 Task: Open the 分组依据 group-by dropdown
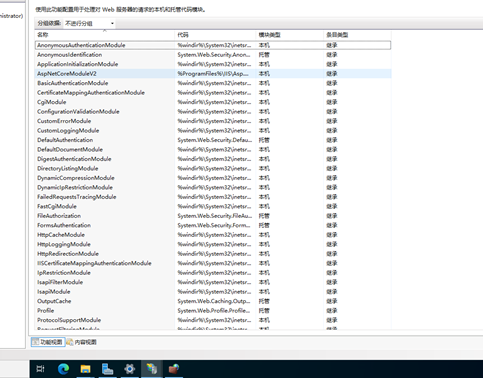(x=89, y=23)
